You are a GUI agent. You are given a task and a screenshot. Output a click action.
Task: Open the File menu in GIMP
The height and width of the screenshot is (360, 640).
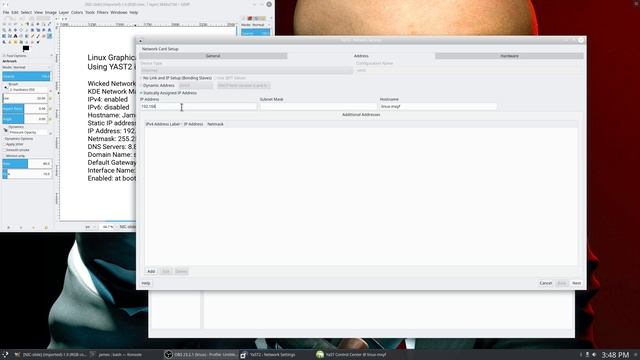[x=6, y=13]
